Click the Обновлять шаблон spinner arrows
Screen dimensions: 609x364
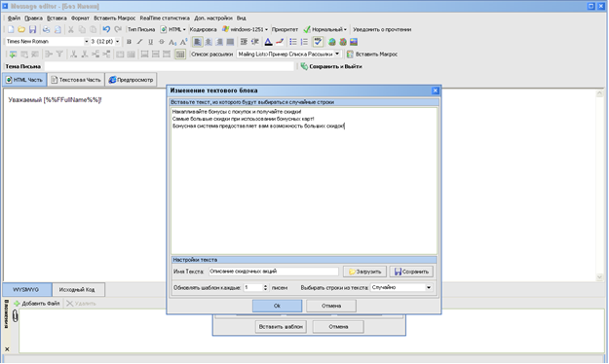(x=265, y=287)
